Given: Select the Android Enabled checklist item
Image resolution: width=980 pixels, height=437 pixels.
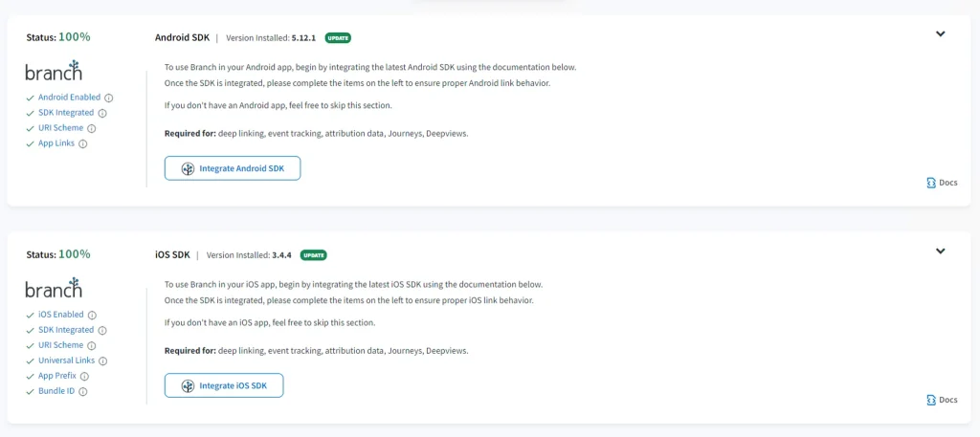Looking at the screenshot, I should point(69,98).
